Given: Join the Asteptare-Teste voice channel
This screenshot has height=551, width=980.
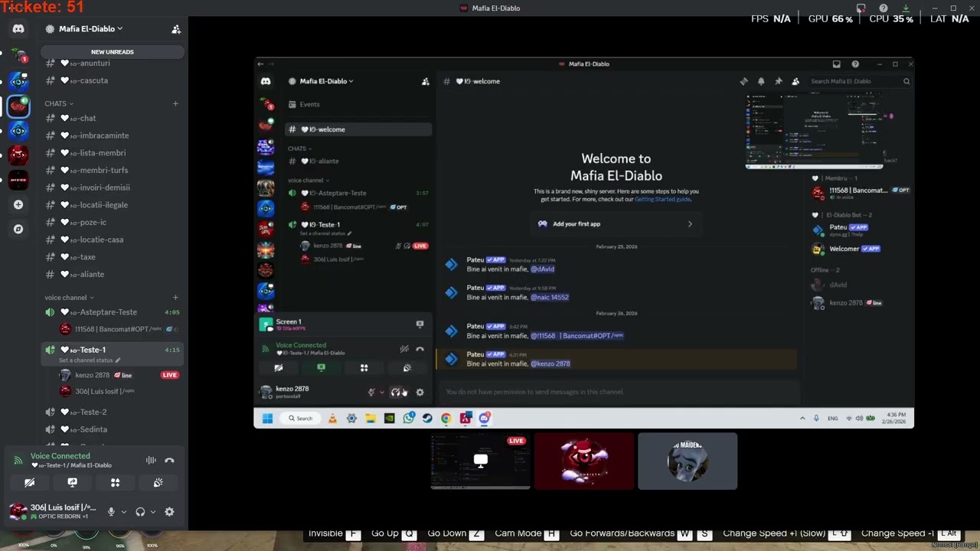Looking at the screenshot, I should coord(112,312).
